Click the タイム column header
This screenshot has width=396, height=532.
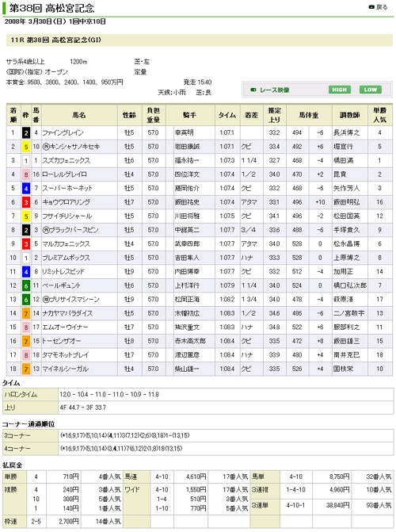click(x=227, y=115)
